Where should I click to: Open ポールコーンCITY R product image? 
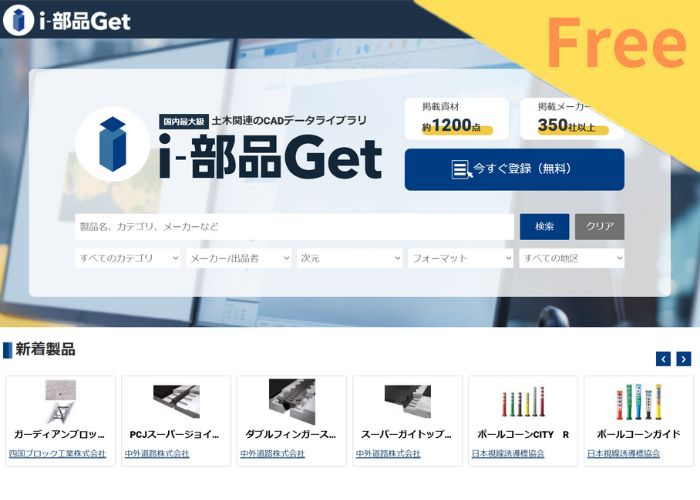523,402
